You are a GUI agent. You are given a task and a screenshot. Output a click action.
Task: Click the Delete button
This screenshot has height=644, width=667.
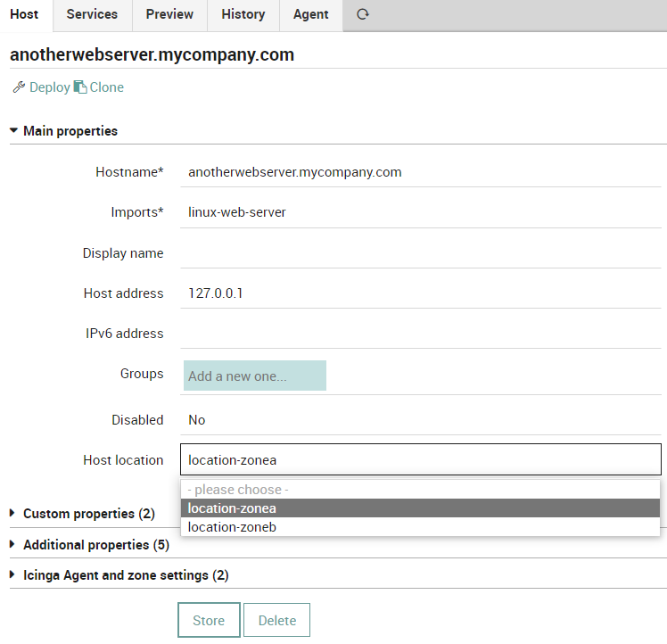click(277, 620)
